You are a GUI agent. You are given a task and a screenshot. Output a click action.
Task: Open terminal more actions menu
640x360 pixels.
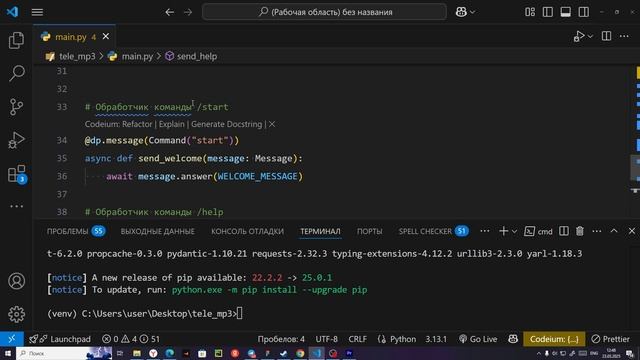[x=597, y=231]
